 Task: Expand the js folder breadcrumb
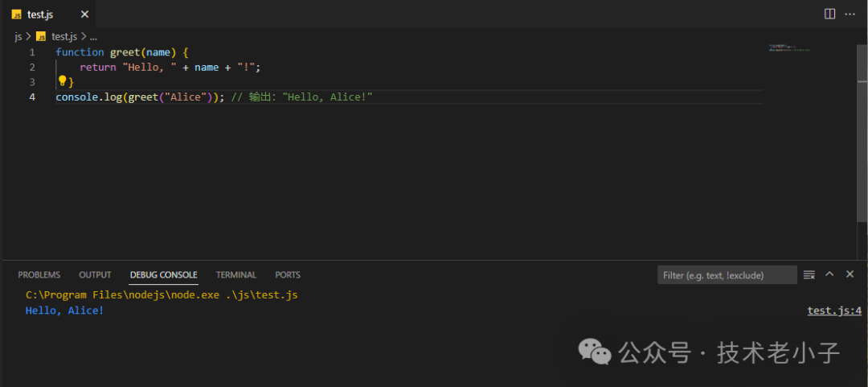[x=18, y=36]
